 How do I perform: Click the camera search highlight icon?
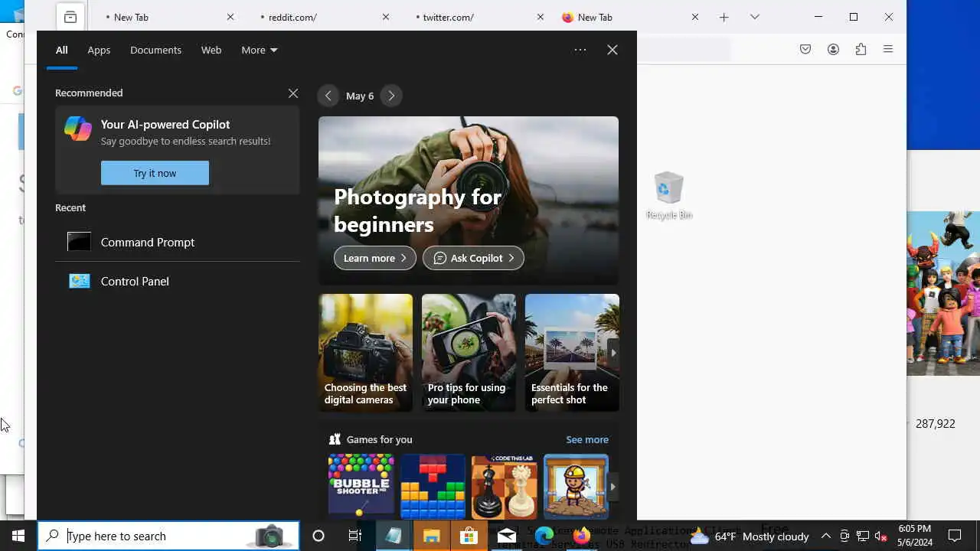pyautogui.click(x=269, y=536)
